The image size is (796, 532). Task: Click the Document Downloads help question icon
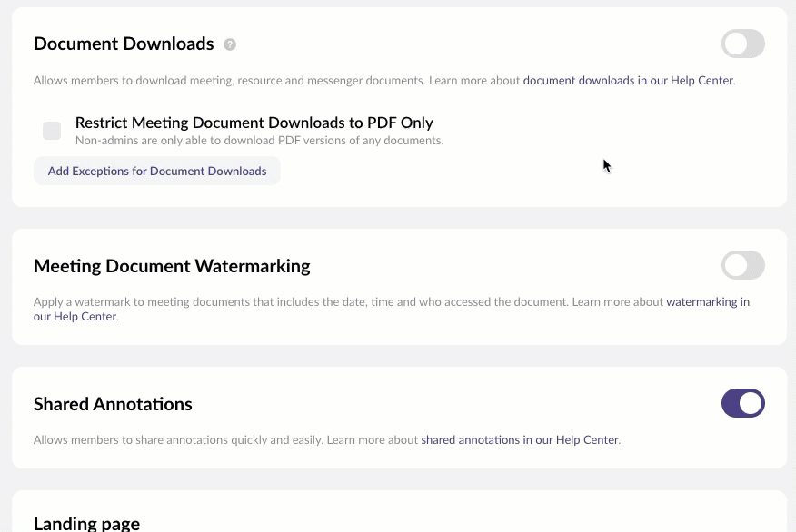pyautogui.click(x=230, y=44)
